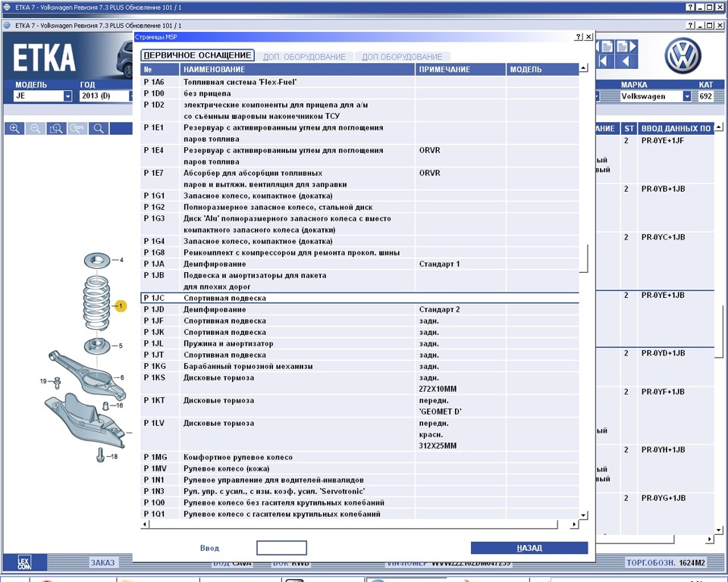Click PR-0YG+1JB entry in parts table
728x582 pixels.
[x=663, y=498]
